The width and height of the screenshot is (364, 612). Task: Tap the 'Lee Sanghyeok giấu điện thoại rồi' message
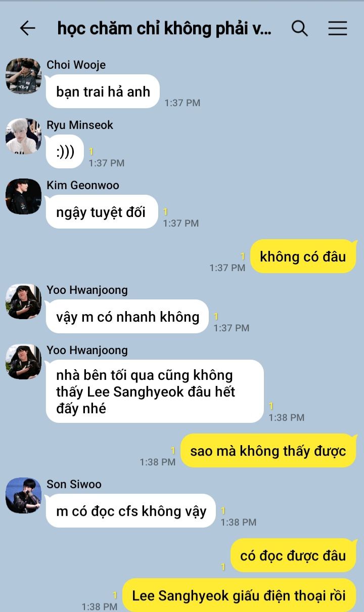coord(239,595)
